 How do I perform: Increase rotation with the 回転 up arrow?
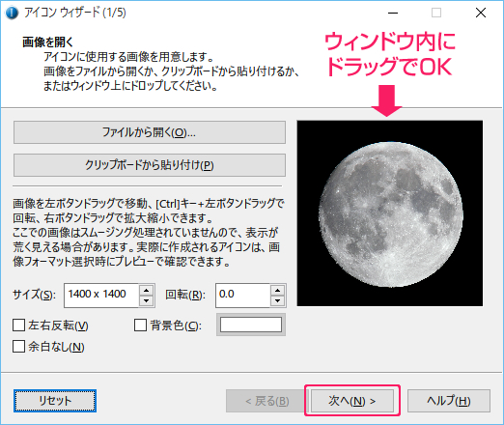coord(277,290)
